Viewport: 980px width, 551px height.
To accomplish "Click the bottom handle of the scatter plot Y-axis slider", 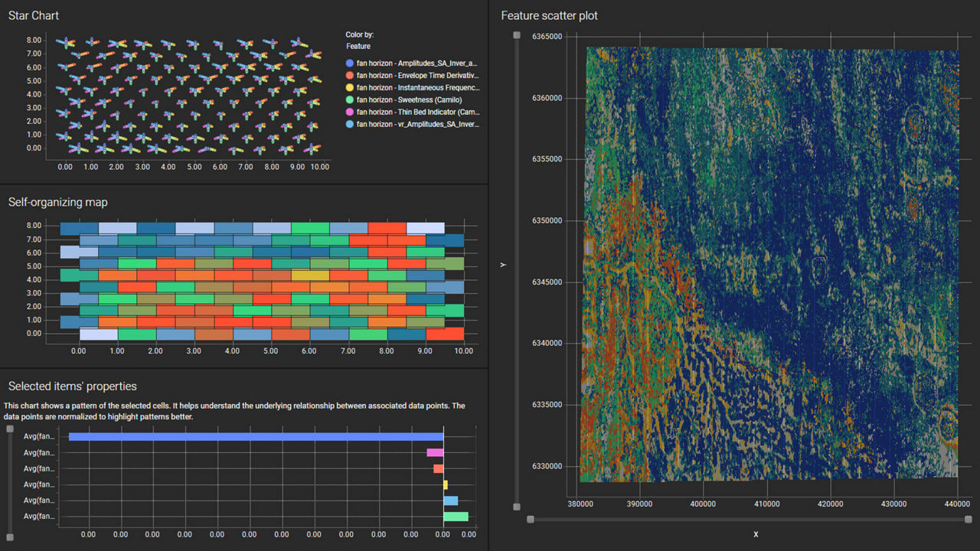I will tap(517, 507).
